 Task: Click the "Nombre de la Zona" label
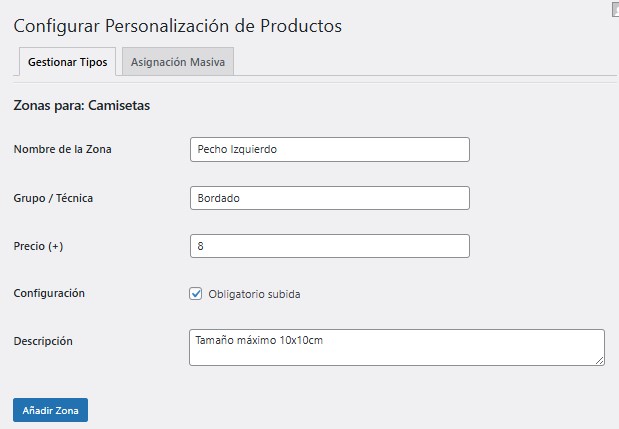[x=63, y=149]
